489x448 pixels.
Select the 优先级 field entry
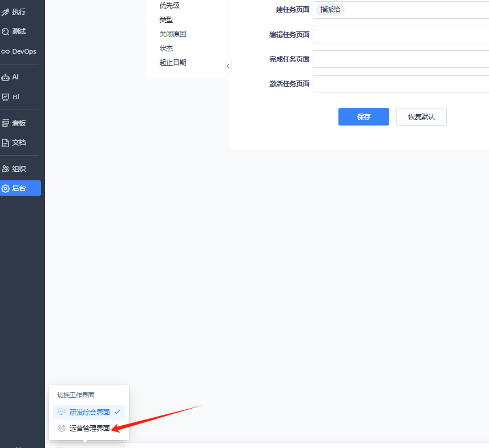(x=169, y=5)
